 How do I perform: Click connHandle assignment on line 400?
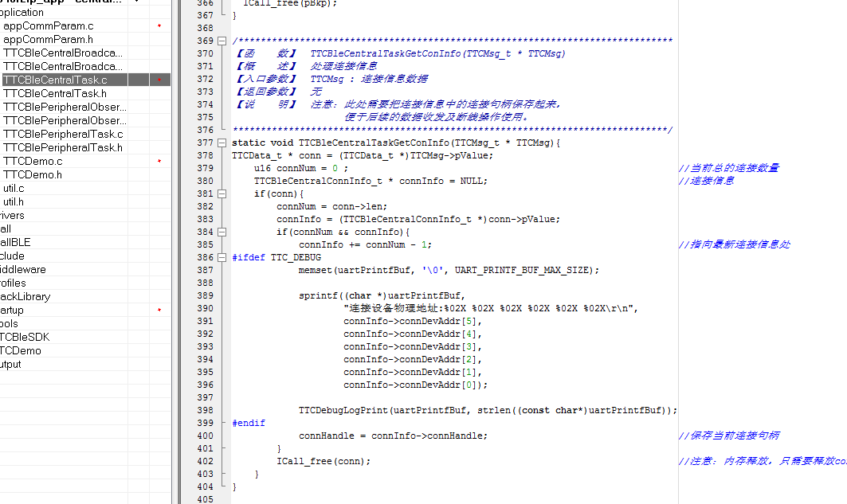[394, 436]
